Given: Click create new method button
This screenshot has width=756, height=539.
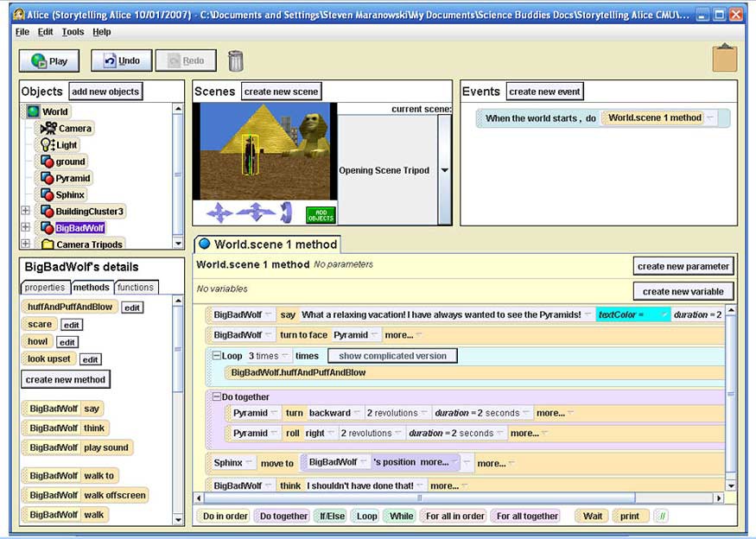Looking at the screenshot, I should 66,379.
